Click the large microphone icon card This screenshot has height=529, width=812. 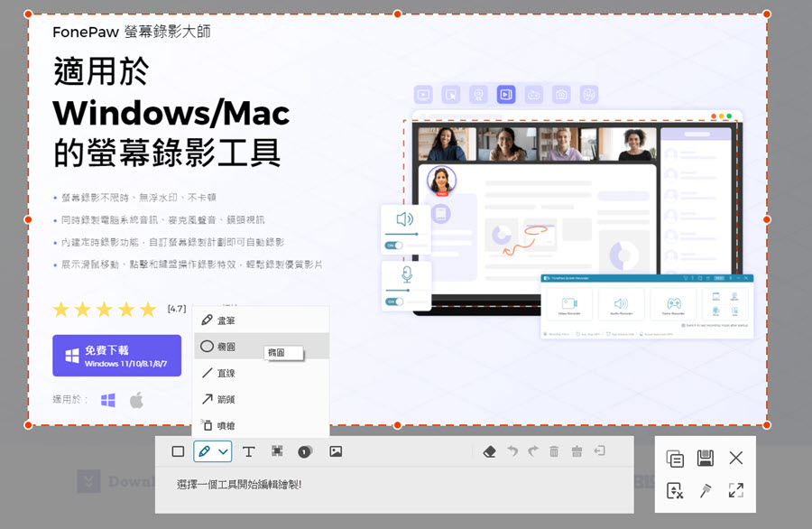407,285
